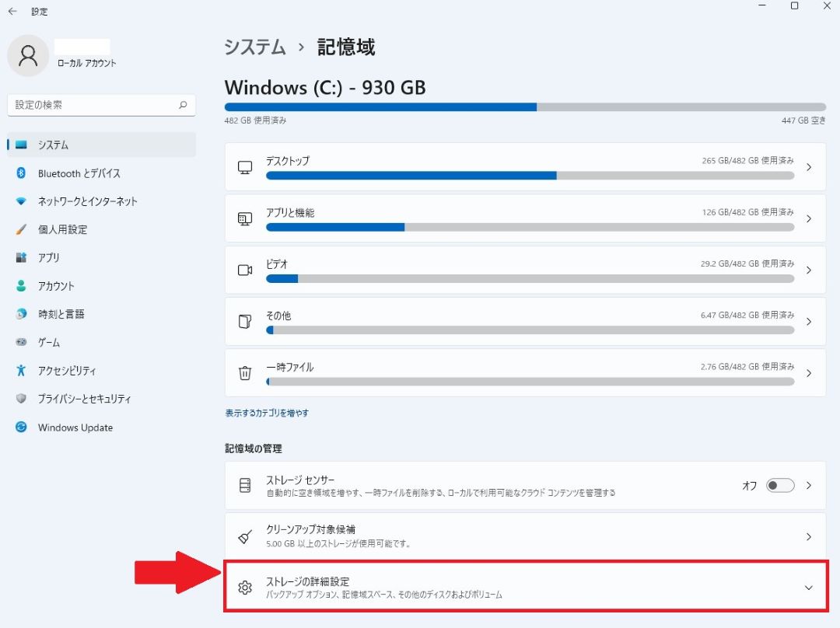This screenshot has width=840, height=628.
Task: Click the プライバシーとセキュリティ shield icon
Action: (x=22, y=399)
